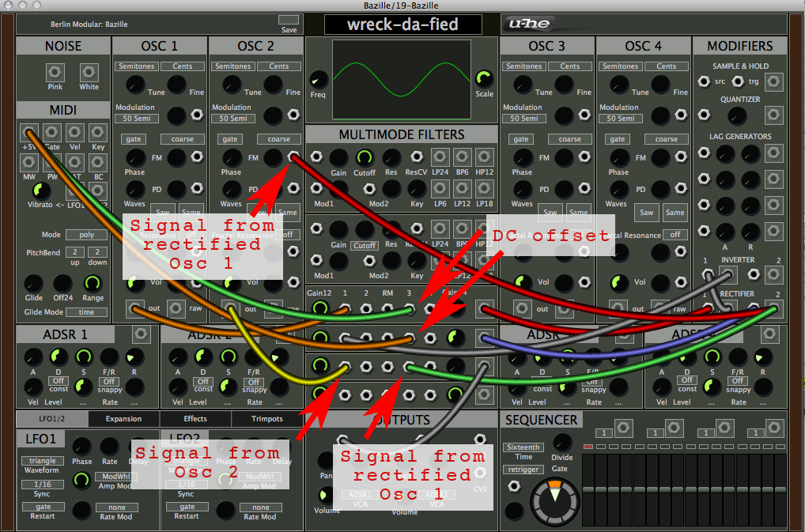Image resolution: width=805 pixels, height=532 pixels.
Task: Click filter 1 LP18 output jack
Action: pos(484,189)
